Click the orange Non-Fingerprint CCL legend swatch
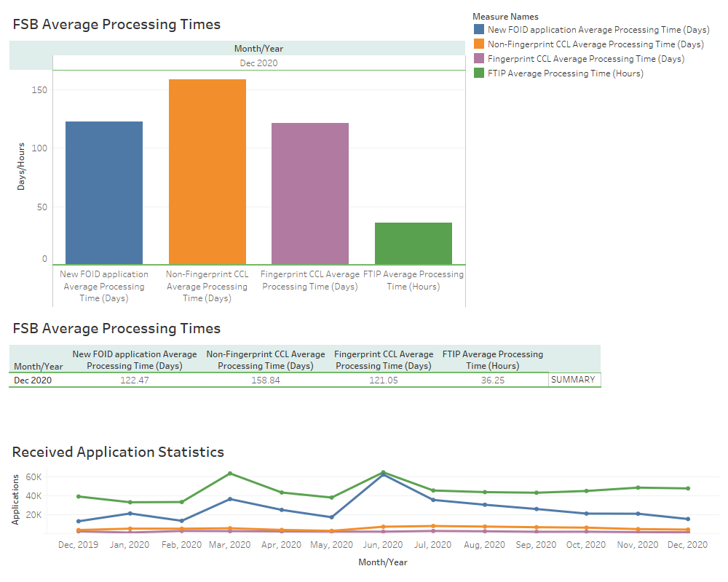 tap(477, 44)
